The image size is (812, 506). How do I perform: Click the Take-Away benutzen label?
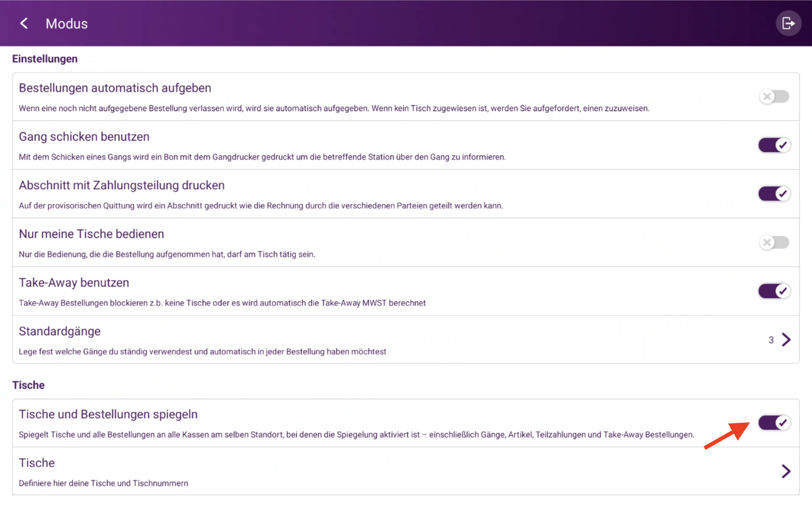pyautogui.click(x=74, y=282)
